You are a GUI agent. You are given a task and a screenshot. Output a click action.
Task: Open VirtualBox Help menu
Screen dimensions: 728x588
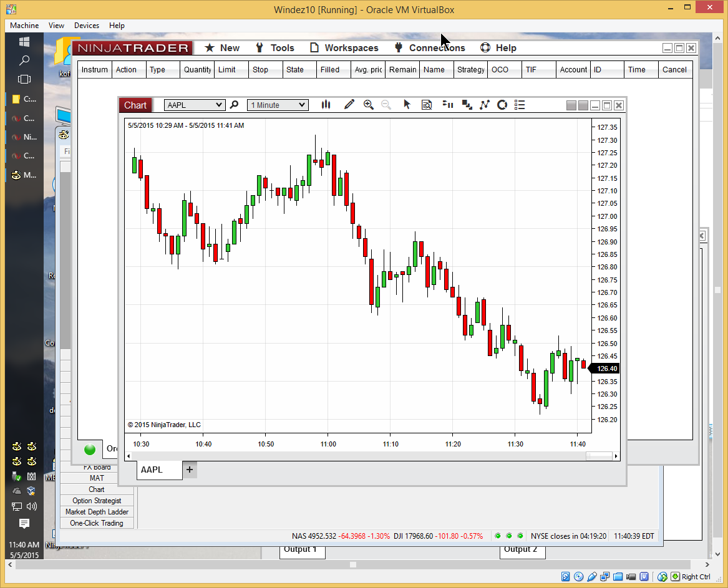[x=117, y=26]
